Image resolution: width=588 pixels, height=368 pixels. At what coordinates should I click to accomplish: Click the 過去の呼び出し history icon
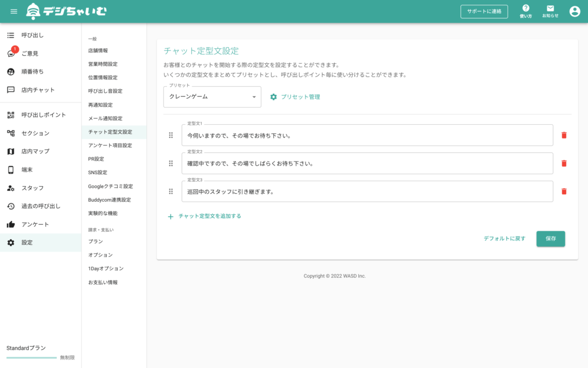point(11,206)
